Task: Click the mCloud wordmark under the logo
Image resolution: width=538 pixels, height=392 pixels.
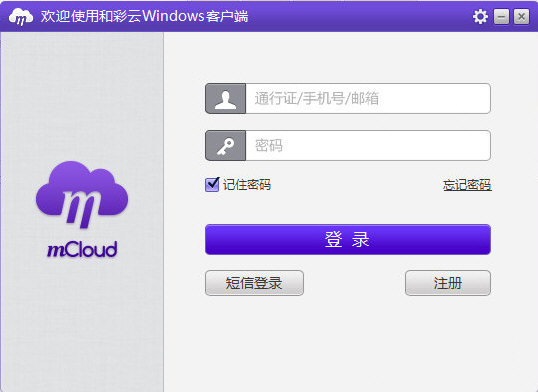Action: coord(82,249)
